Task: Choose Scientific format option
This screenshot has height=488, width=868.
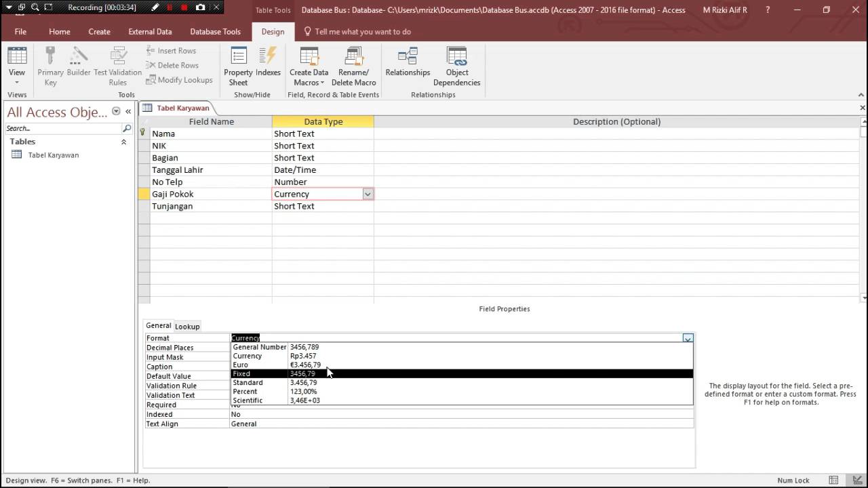Action: pos(462,400)
